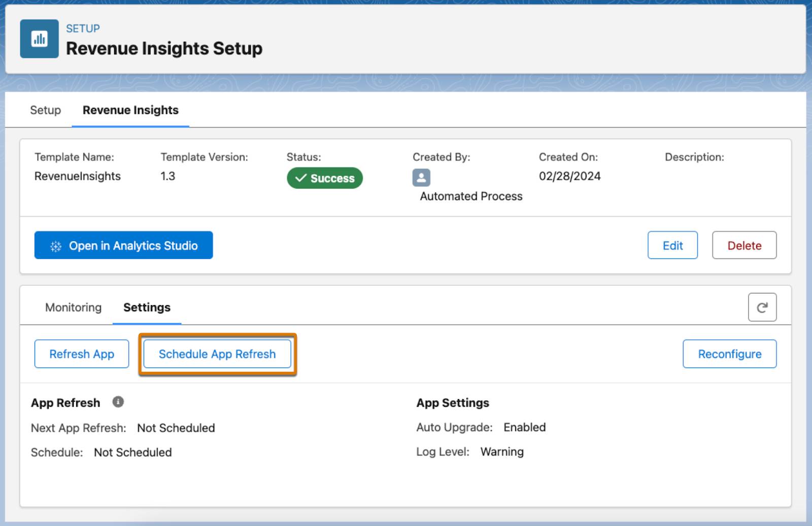Select the Revenue Insights tab
The height and width of the screenshot is (526, 812).
(130, 110)
